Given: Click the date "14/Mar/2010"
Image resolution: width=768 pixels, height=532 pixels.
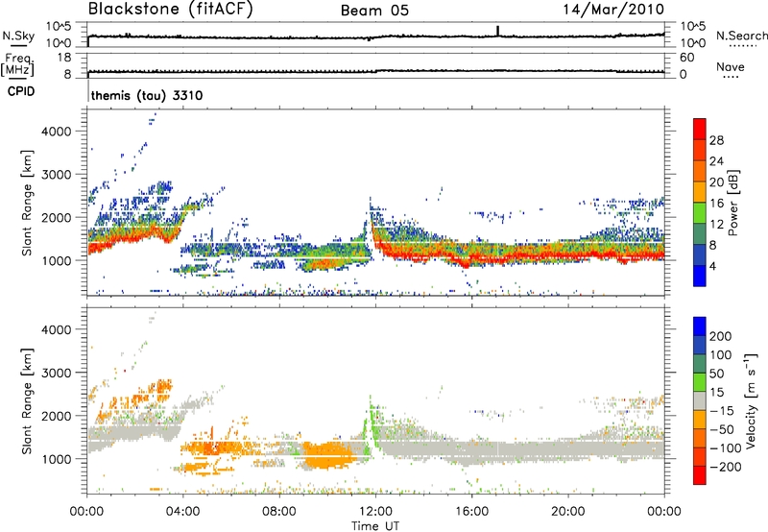Looking at the screenshot, I should tap(613, 9).
